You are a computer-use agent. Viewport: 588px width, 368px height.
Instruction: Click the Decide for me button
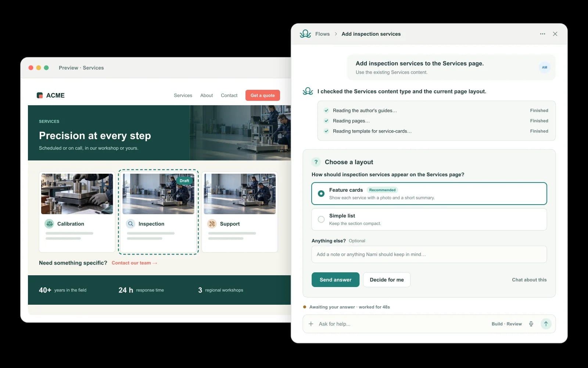387,280
